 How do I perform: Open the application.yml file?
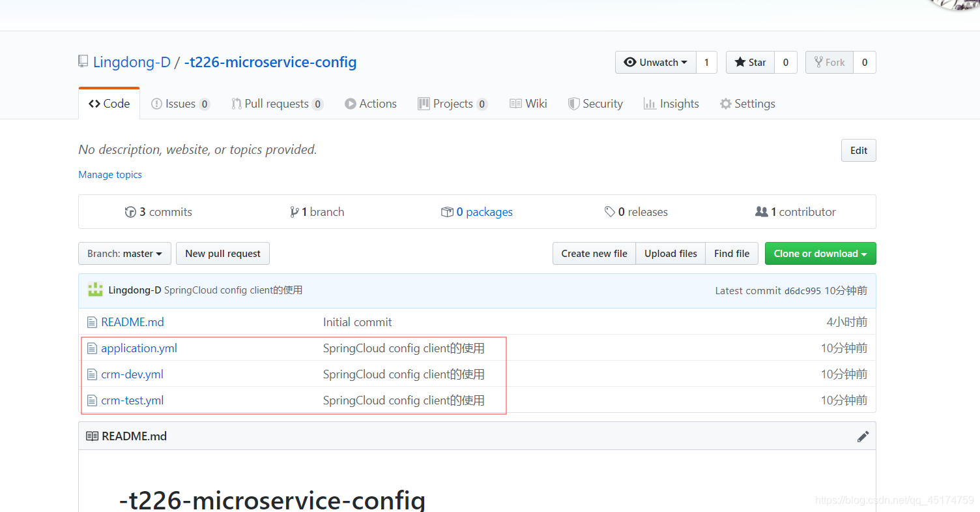click(x=139, y=348)
